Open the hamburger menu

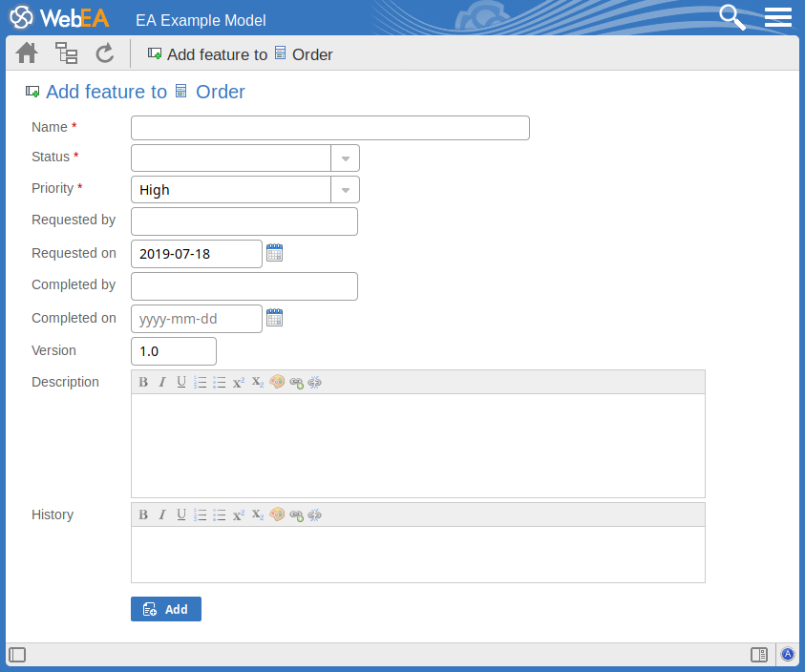pyautogui.click(x=778, y=17)
